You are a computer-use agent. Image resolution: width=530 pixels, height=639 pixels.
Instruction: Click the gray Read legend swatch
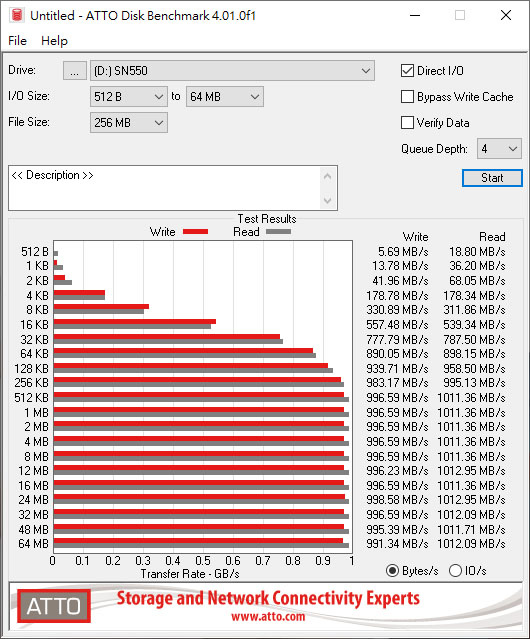[278, 231]
